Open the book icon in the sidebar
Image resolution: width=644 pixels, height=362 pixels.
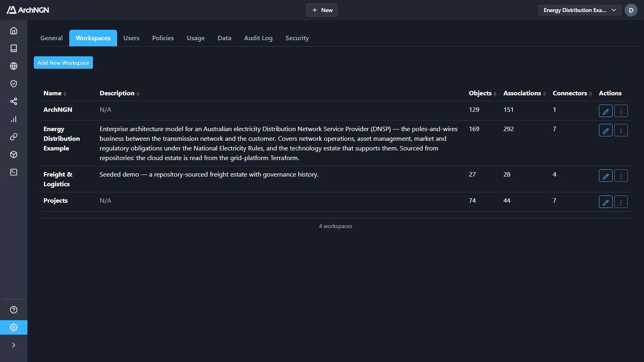[14, 48]
